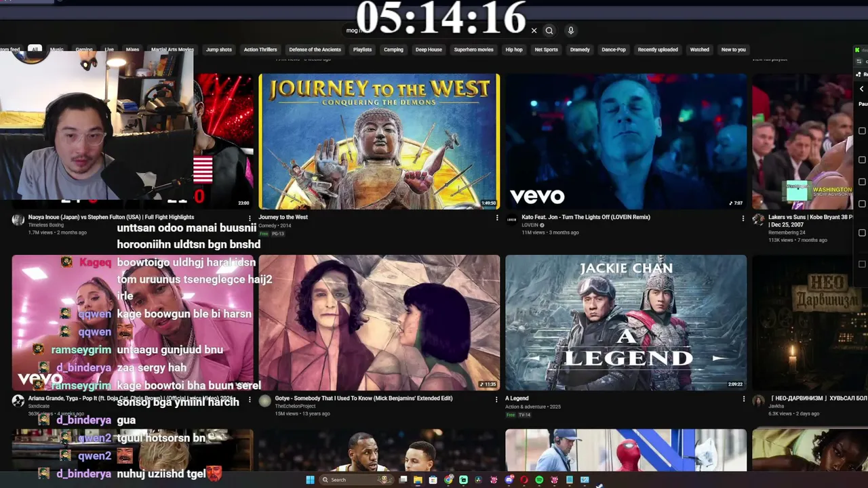Open TheEchelonProject channel avatar

(x=264, y=401)
